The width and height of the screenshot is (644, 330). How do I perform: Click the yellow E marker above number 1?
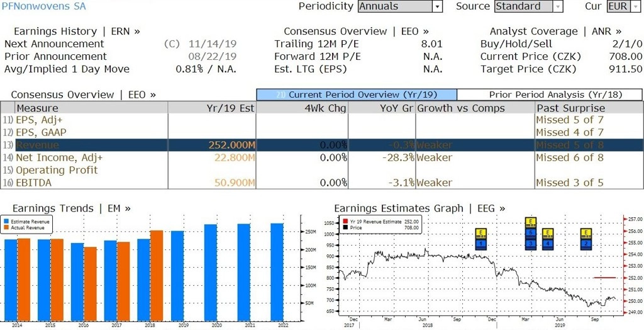pyautogui.click(x=481, y=233)
